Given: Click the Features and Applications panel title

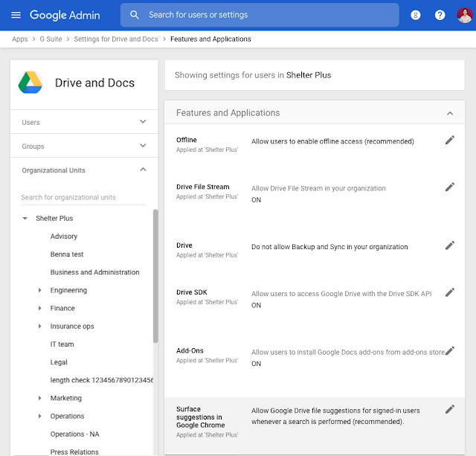Looking at the screenshot, I should (228, 112).
